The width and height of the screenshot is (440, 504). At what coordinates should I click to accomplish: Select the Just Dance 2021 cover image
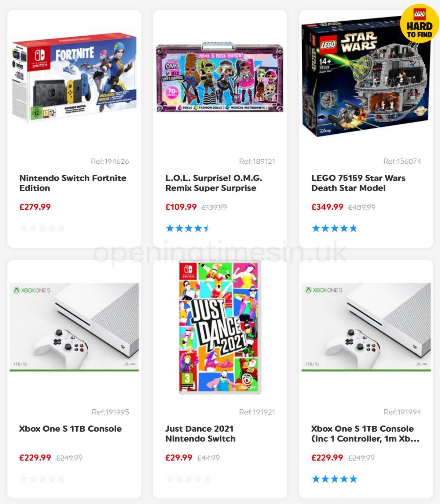tap(220, 329)
